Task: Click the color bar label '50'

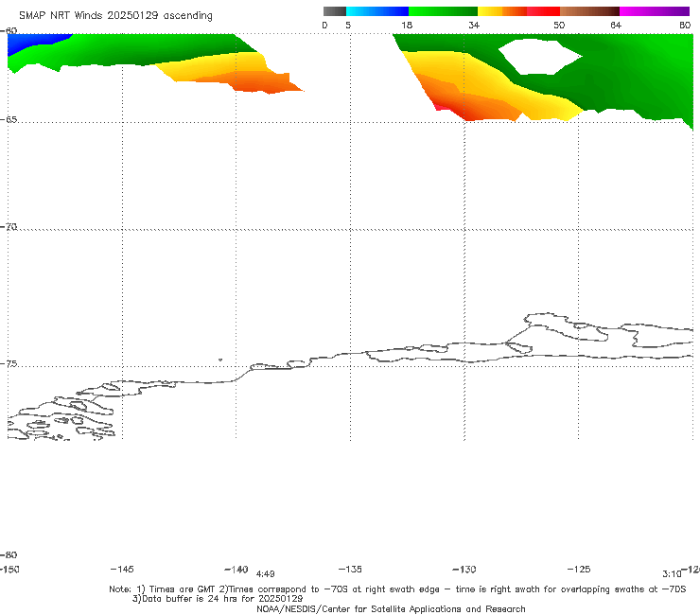Action: click(x=559, y=25)
